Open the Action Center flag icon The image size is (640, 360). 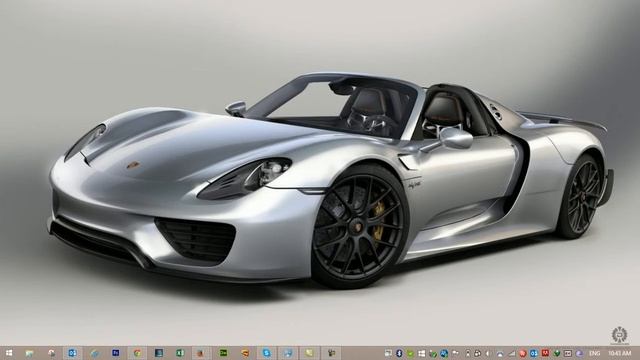click(x=455, y=353)
